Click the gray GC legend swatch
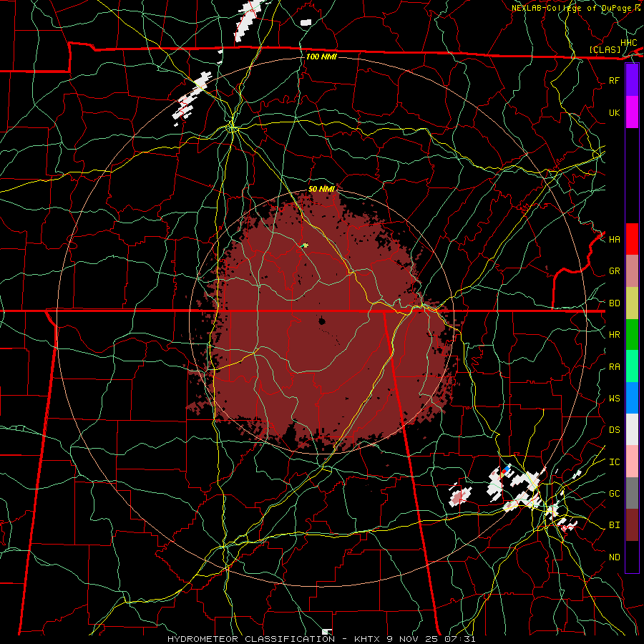 [x=632, y=493]
